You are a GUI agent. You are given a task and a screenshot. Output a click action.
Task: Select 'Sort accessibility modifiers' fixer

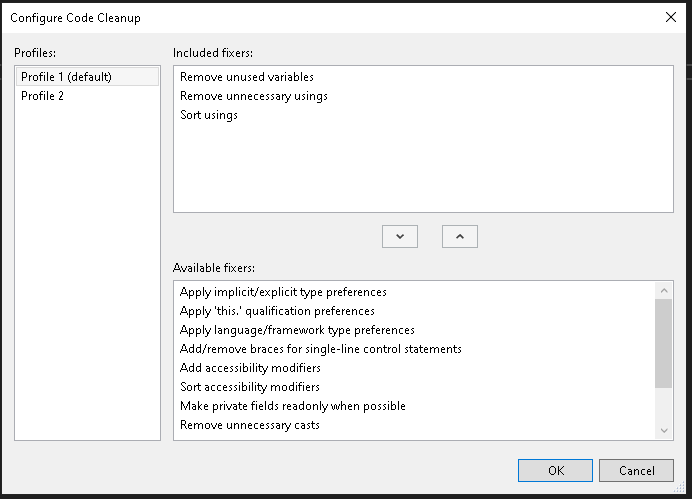(250, 387)
